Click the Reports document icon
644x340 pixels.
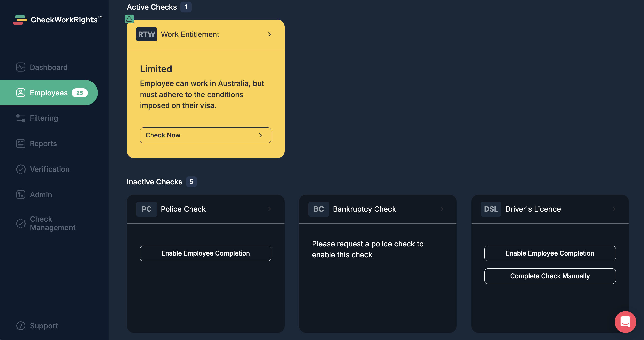point(21,143)
